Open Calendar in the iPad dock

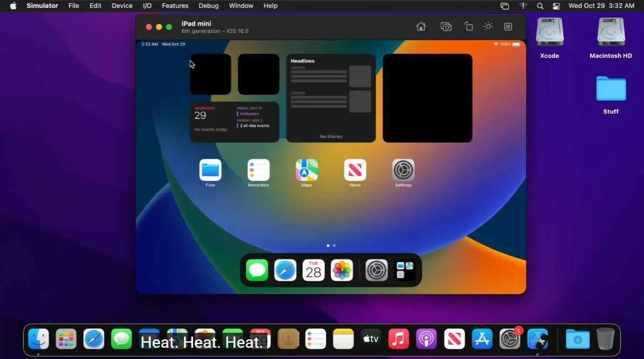tap(314, 270)
